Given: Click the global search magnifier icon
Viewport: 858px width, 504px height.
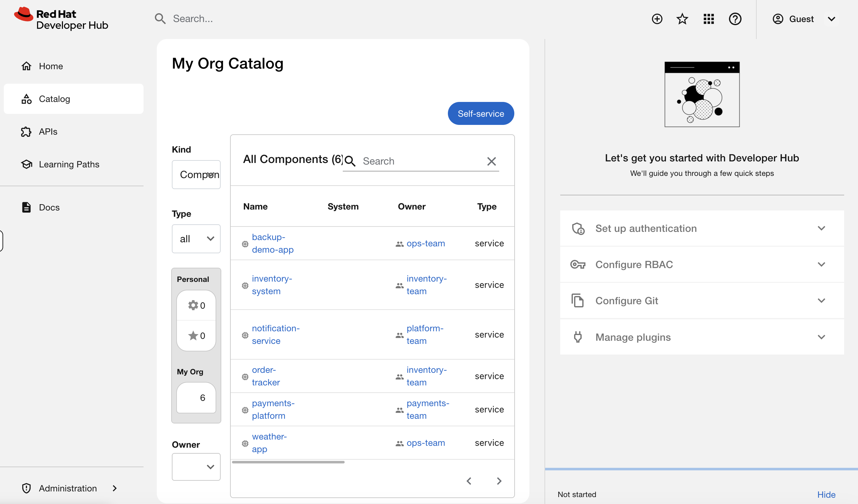Looking at the screenshot, I should pyautogui.click(x=160, y=19).
